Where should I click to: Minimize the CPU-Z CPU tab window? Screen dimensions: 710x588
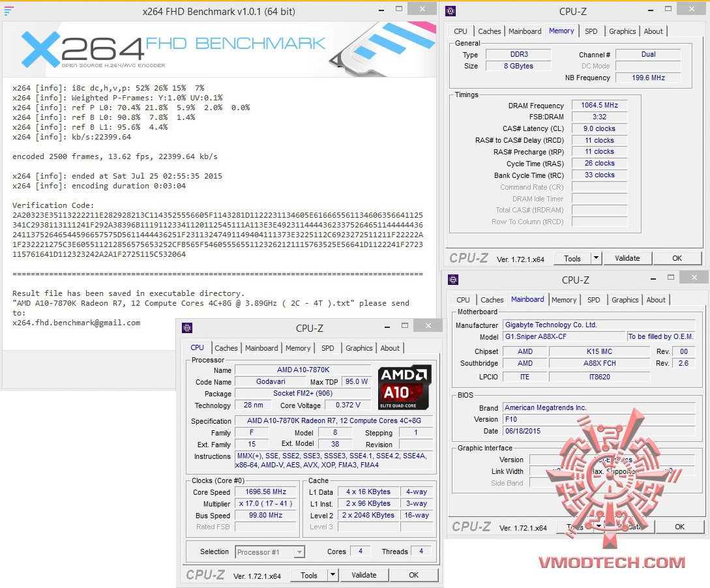[x=387, y=327]
